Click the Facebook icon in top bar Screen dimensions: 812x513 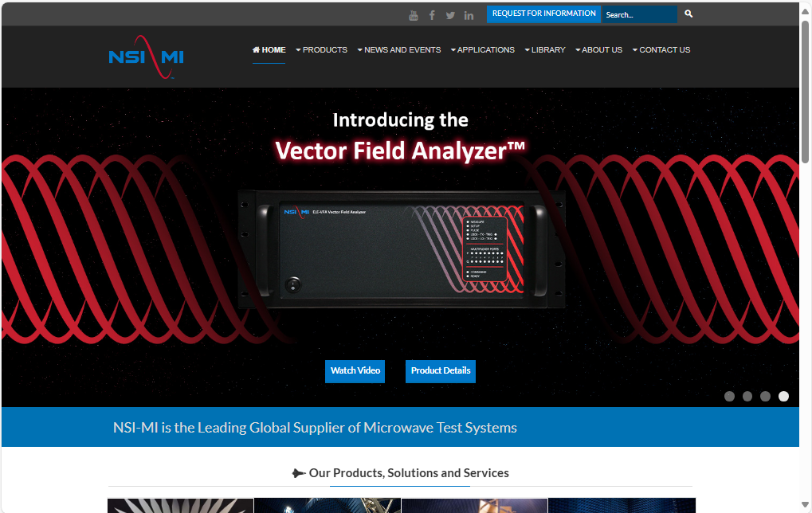(x=432, y=15)
